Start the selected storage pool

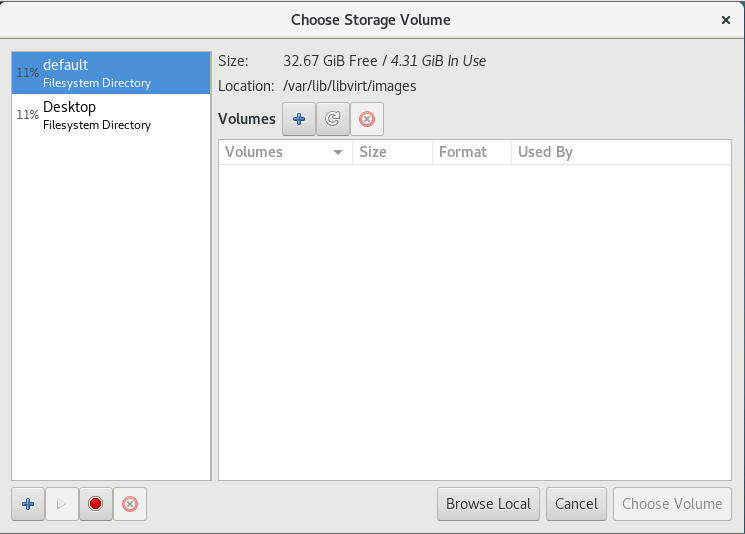click(x=62, y=504)
